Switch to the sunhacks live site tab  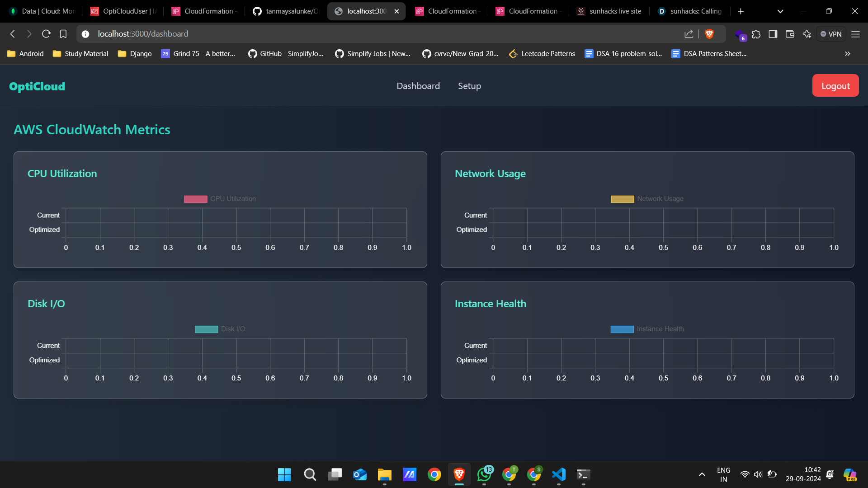(609, 11)
